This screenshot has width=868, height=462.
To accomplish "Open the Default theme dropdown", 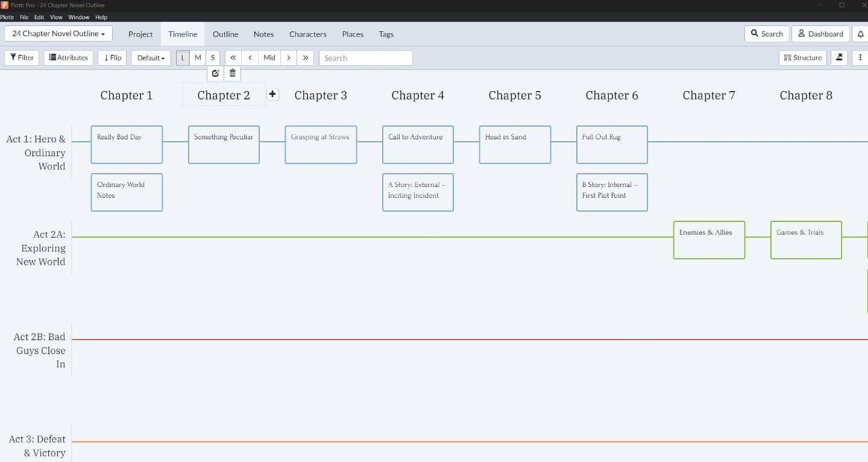I will (x=150, y=57).
